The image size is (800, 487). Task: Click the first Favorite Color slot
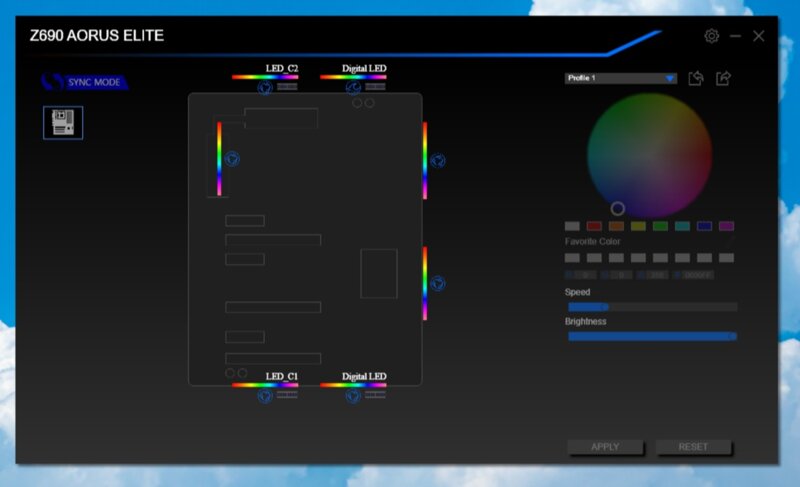tap(572, 258)
